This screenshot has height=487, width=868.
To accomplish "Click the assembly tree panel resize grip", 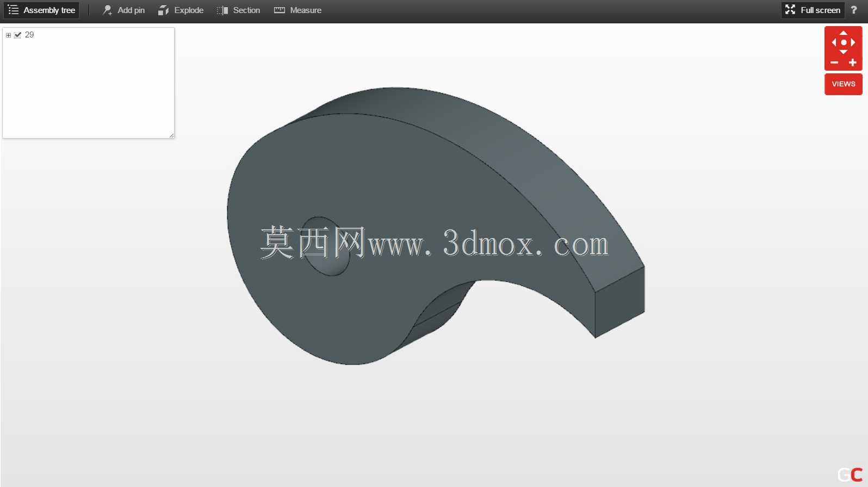I will (171, 135).
